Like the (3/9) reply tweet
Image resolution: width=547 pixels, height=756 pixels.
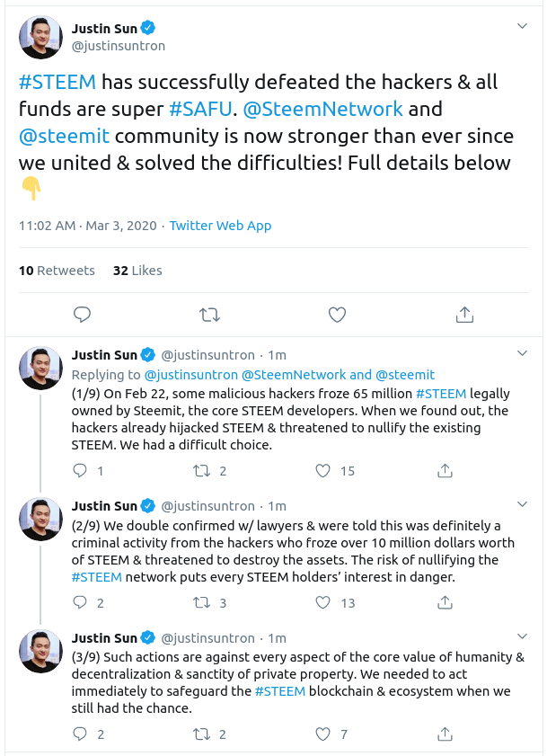(x=324, y=734)
